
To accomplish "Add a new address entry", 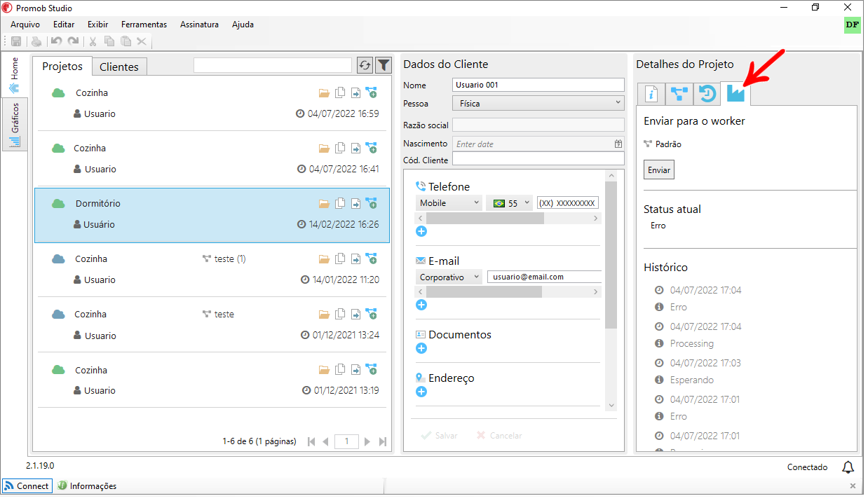I will point(421,392).
